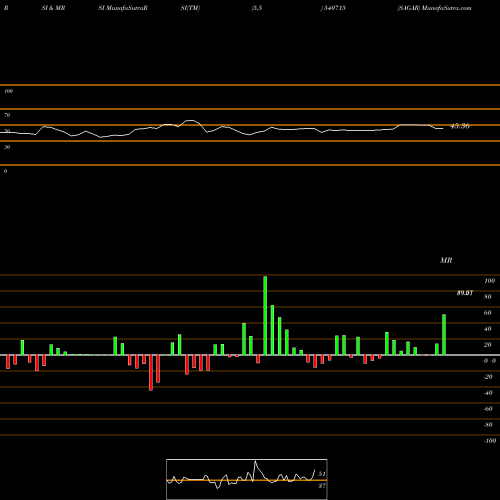Open the mini line chart thumbnail at bottom

[x=247, y=479]
